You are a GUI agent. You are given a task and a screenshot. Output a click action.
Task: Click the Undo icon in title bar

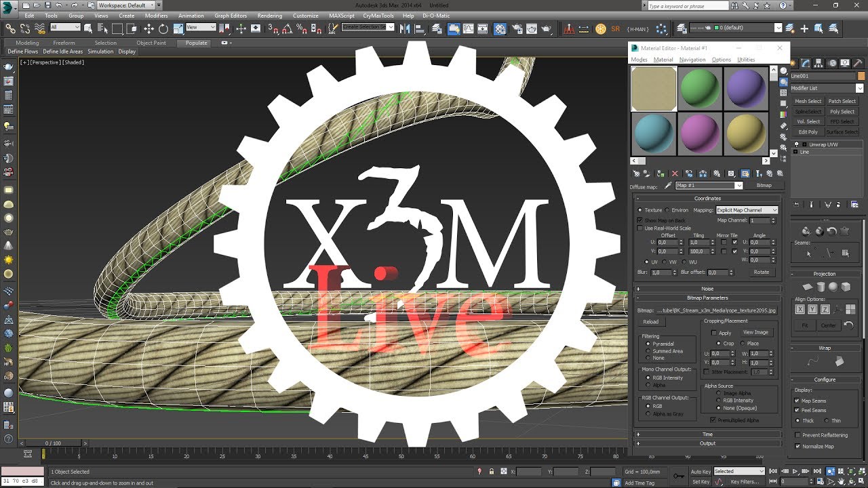click(60, 5)
